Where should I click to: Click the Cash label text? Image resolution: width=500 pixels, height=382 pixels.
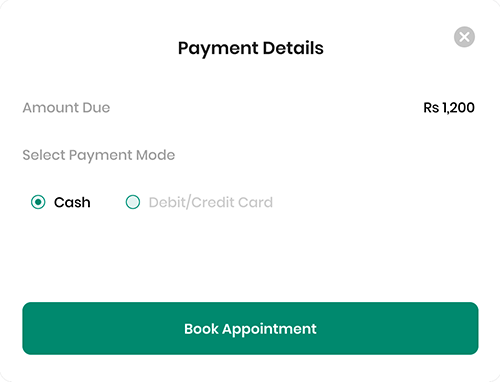(72, 202)
